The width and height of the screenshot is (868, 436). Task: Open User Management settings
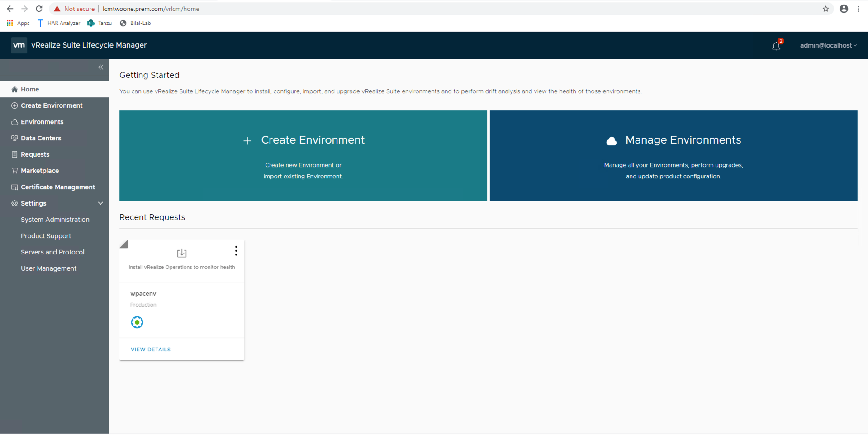point(48,268)
